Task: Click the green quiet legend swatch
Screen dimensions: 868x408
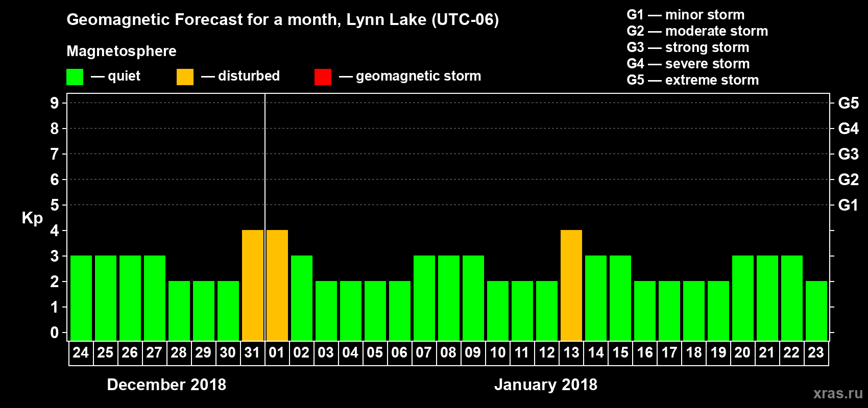Action: click(75, 77)
